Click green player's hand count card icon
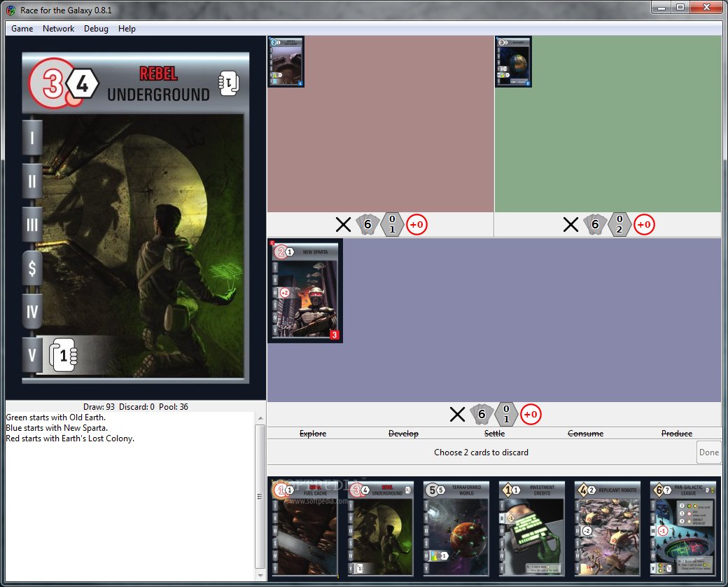Screen dimensions: 728x587 (595, 224)
